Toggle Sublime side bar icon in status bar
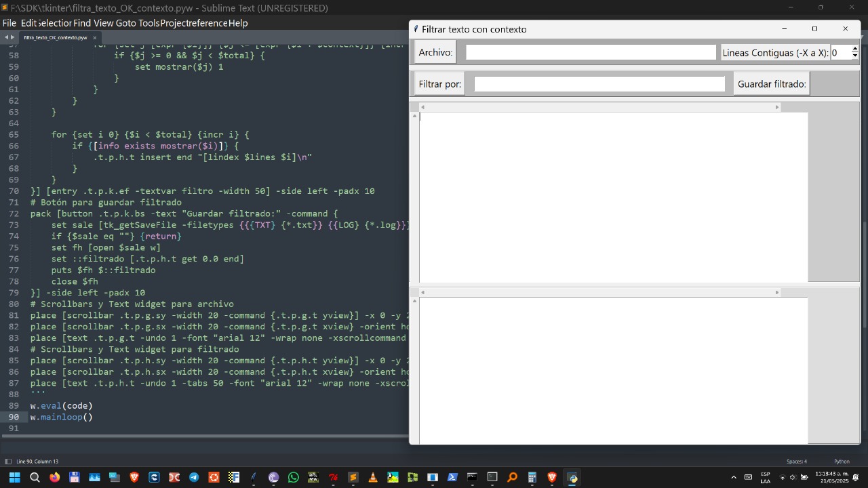This screenshot has height=488, width=868. [x=8, y=462]
